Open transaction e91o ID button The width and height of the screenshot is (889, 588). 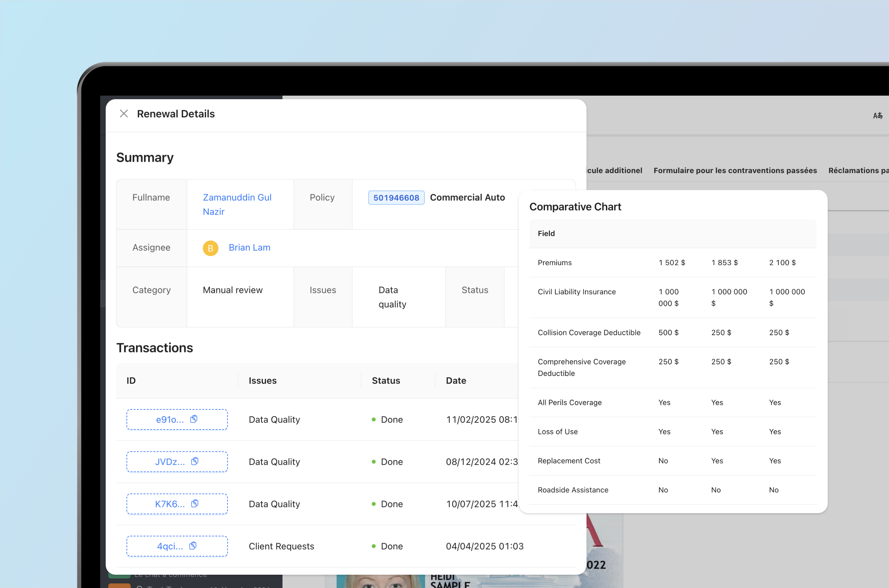pos(170,420)
